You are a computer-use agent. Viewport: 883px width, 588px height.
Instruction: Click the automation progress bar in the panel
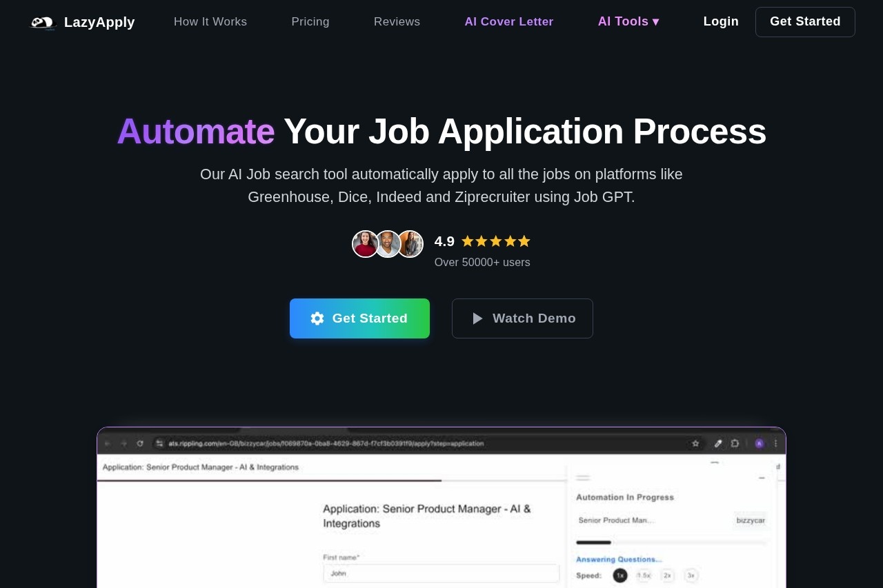pos(671,543)
